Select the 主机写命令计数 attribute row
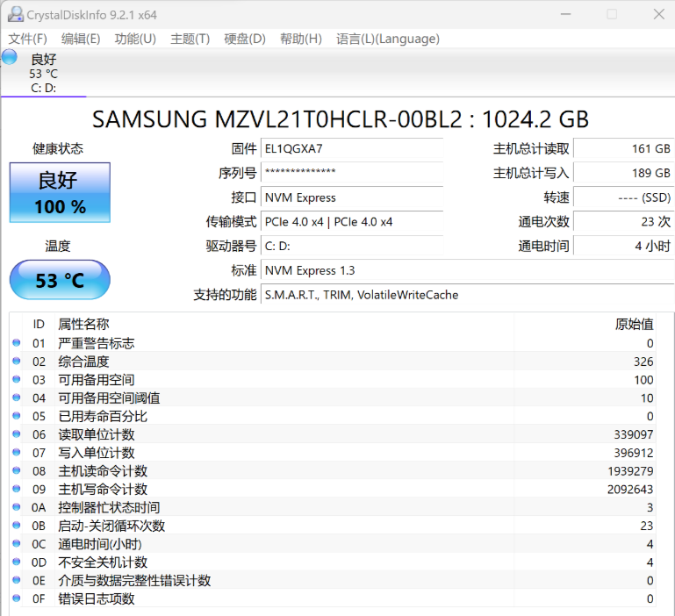The width and height of the screenshot is (675, 616). [333, 489]
